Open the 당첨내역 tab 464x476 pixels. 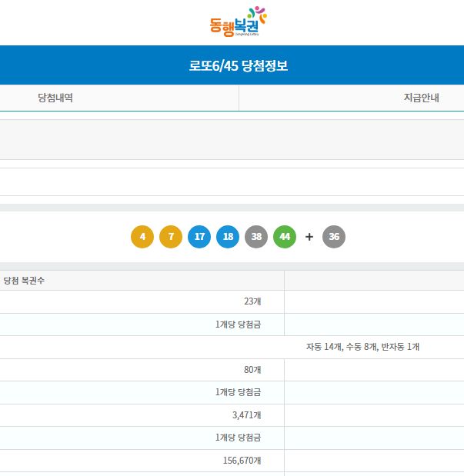[x=55, y=98]
